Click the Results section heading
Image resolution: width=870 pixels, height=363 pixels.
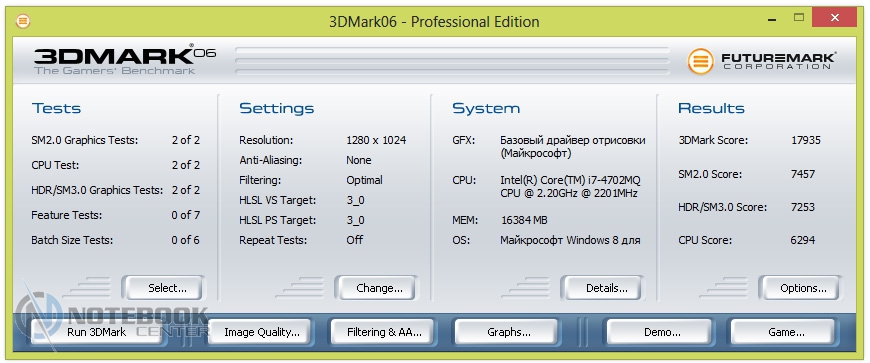[x=711, y=108]
